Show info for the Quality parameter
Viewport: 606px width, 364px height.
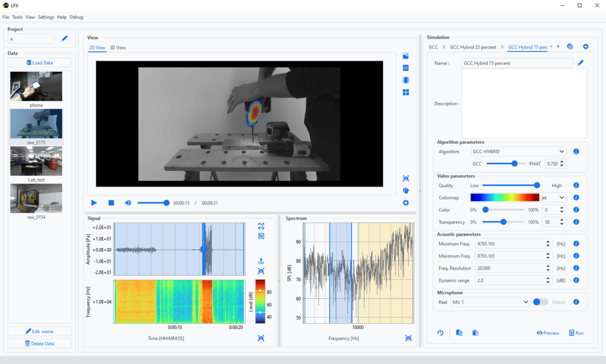[576, 185]
